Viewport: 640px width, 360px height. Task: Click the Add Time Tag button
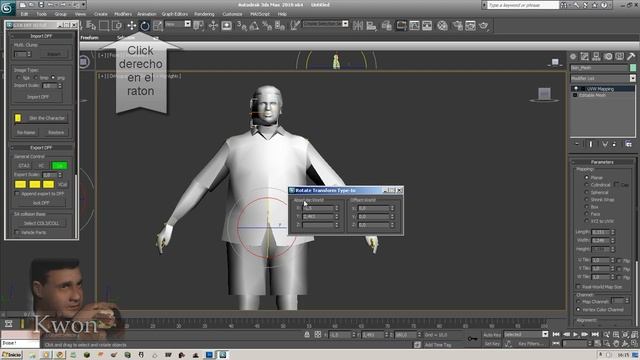tap(438, 345)
